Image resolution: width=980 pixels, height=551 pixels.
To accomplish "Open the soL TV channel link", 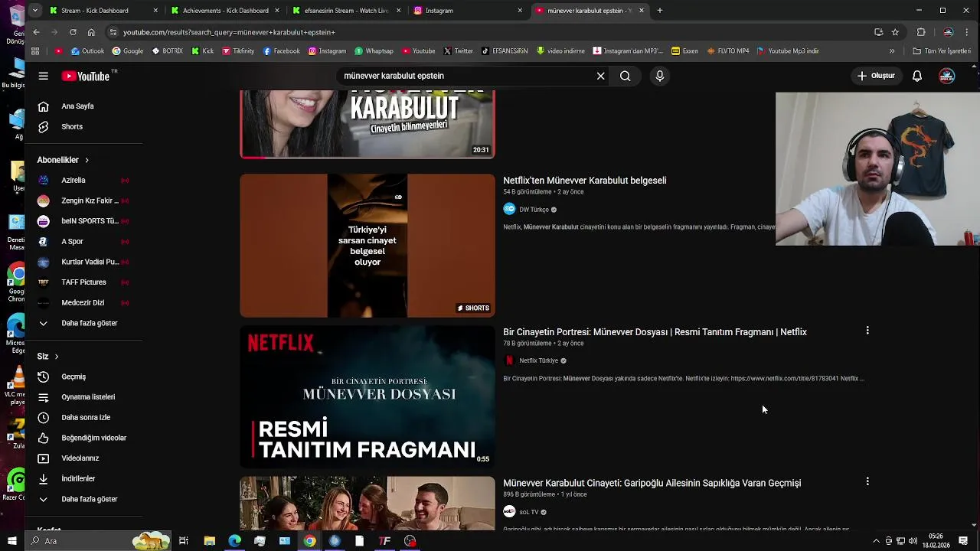I will coord(529,512).
